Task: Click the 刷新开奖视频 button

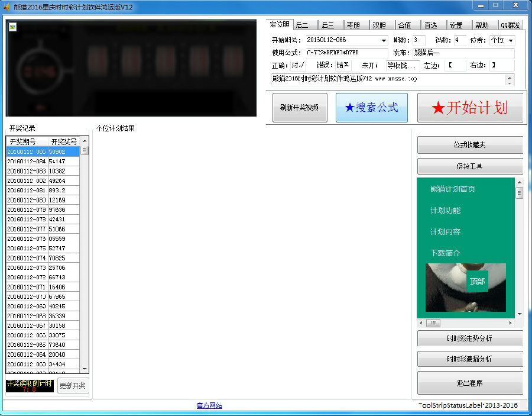Action: click(x=299, y=108)
